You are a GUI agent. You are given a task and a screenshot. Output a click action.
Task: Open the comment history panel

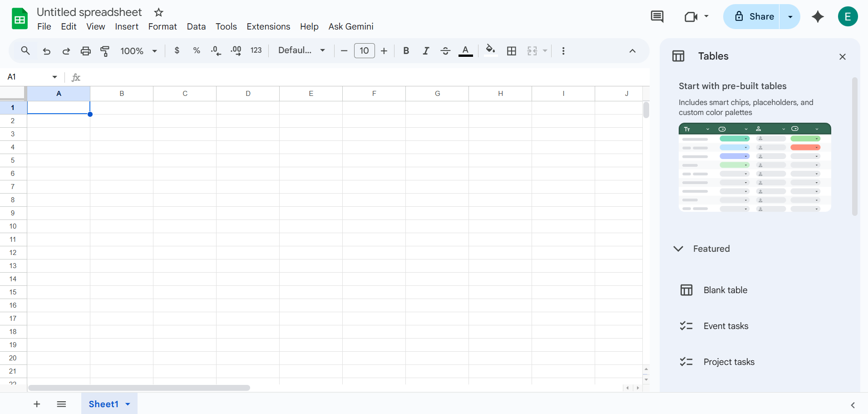pos(657,16)
